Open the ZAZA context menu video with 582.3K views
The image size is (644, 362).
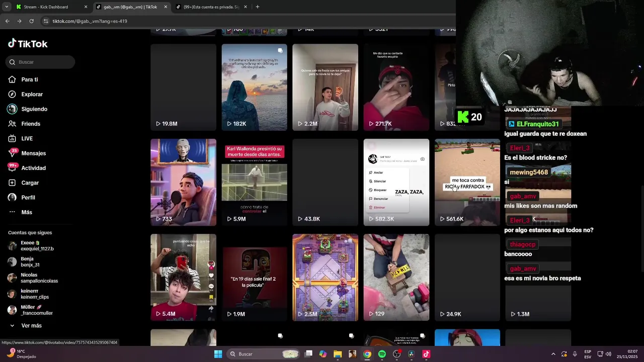396,183
